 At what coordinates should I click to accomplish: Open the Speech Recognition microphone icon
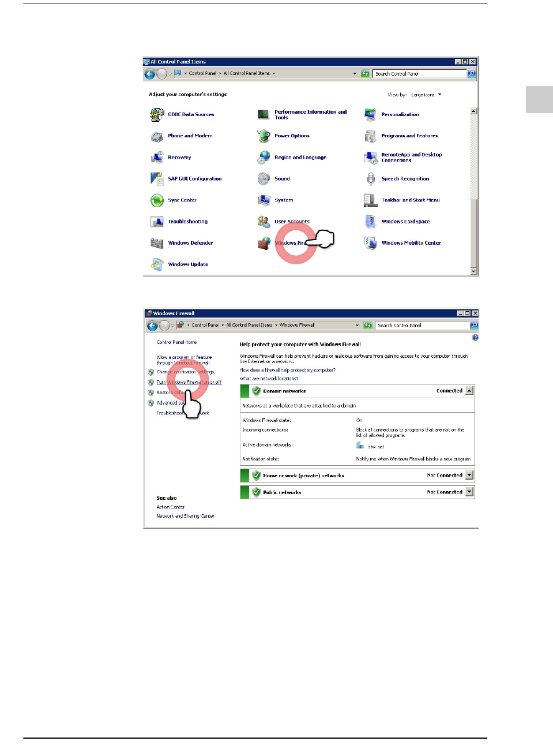370,179
